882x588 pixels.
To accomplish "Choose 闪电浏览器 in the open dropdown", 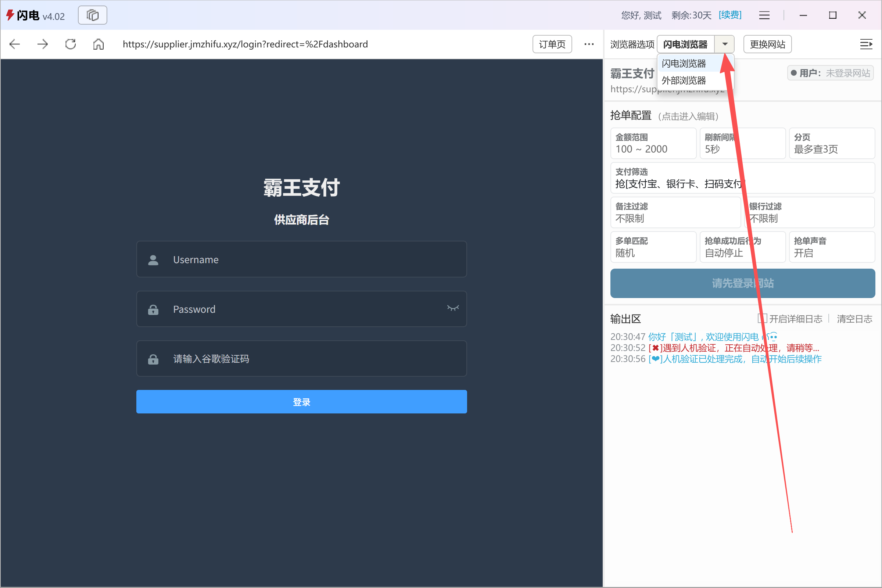I will [684, 63].
